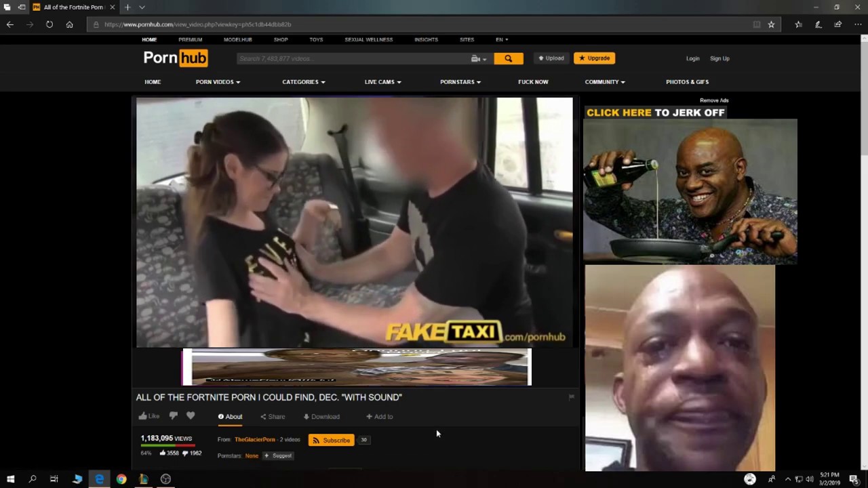Click the video player frame

(x=355, y=222)
